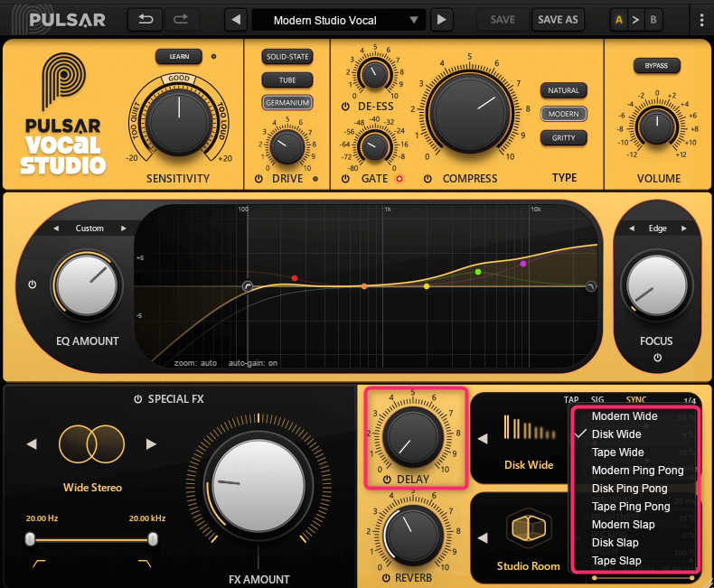This screenshot has height=588, width=714.
Task: Click the VOLUME knob
Action: tap(657, 126)
